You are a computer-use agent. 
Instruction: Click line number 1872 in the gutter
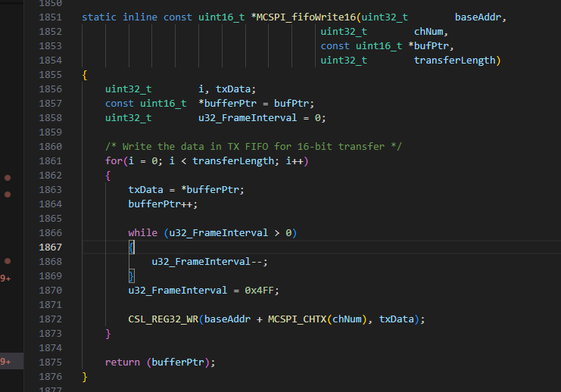click(x=51, y=319)
